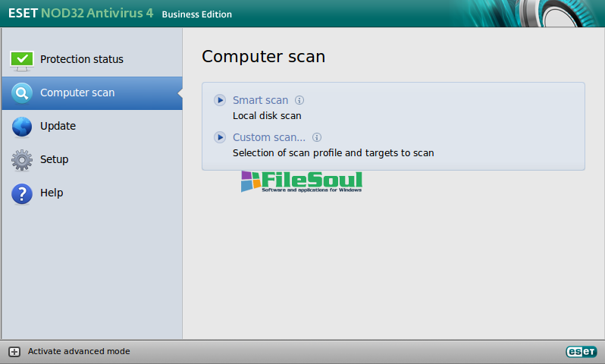Viewport: 605px width, 364px height.
Task: Click the gear Setup icon
Action: coord(22,160)
